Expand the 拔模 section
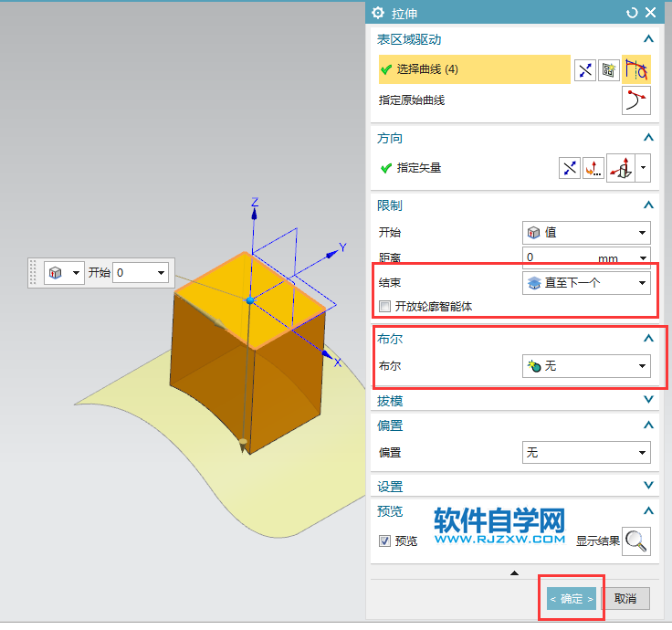The width and height of the screenshot is (672, 630). tap(648, 400)
